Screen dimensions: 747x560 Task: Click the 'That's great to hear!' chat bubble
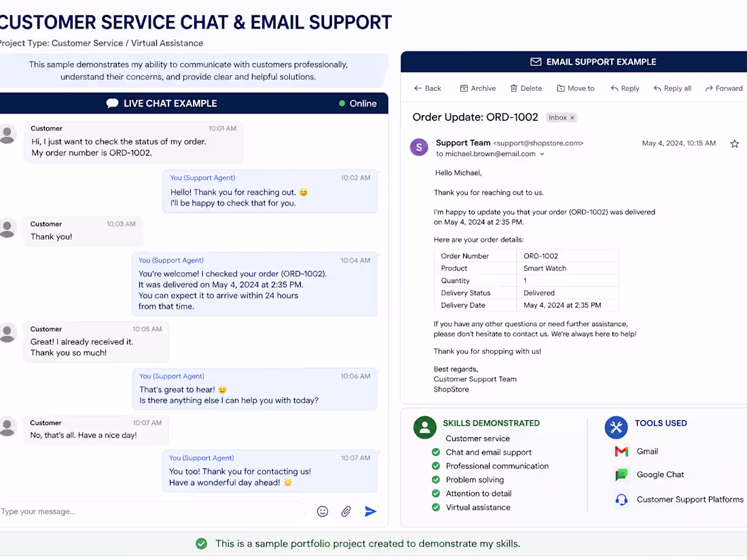coord(255,389)
